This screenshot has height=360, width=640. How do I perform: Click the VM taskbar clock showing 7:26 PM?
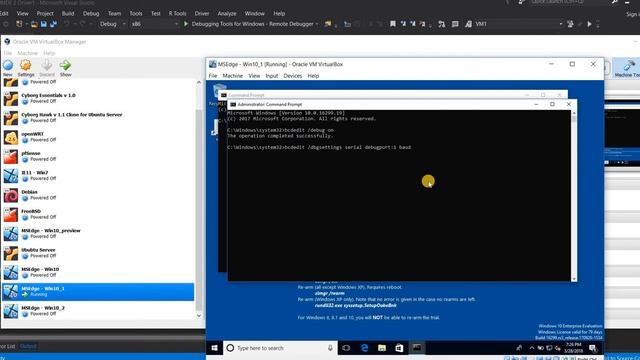pos(573,348)
